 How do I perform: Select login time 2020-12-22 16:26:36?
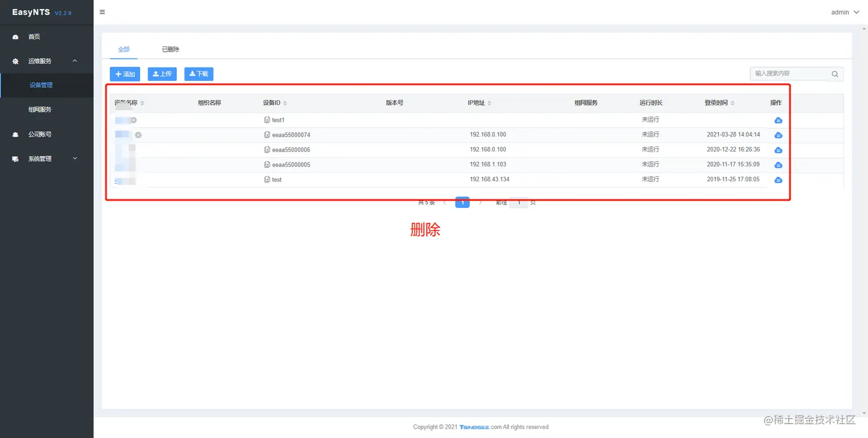click(x=734, y=149)
